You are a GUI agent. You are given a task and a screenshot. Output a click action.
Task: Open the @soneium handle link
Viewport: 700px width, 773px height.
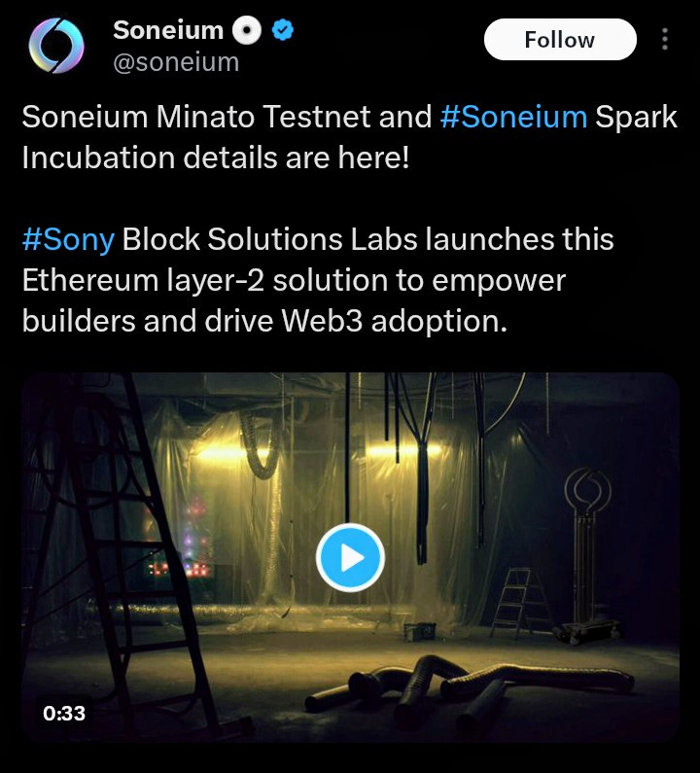click(x=176, y=62)
